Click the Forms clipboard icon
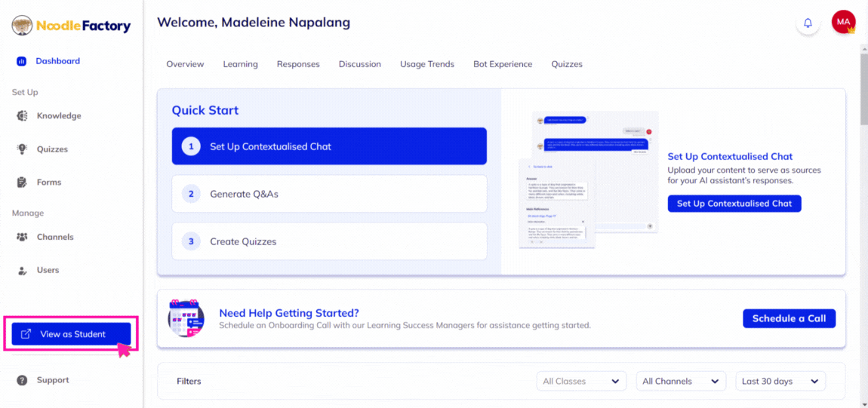The width and height of the screenshot is (868, 408). pos(22,182)
